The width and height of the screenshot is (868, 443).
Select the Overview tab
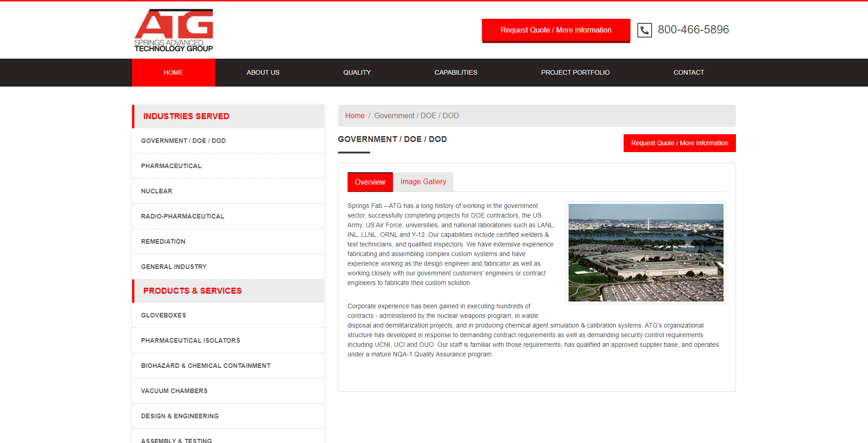(370, 182)
